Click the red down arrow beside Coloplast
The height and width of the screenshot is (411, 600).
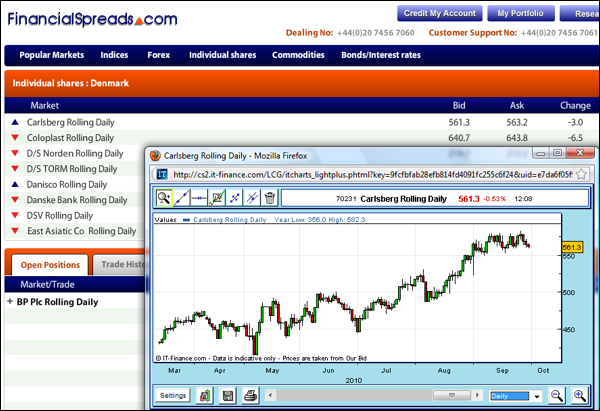15,137
